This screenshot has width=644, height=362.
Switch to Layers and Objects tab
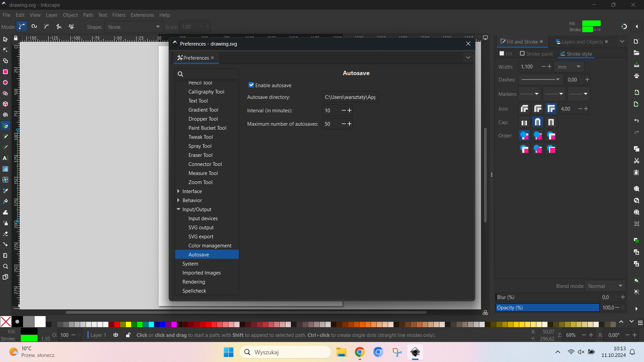point(582,42)
